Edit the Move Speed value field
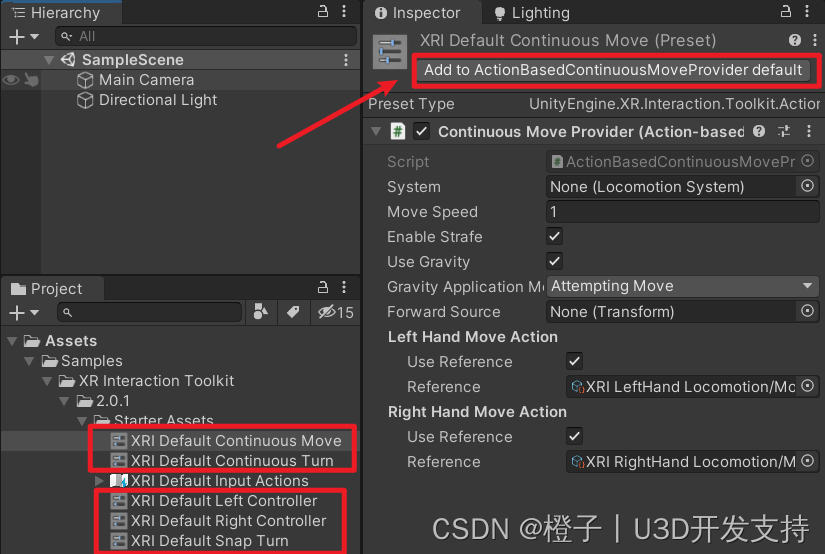The image size is (825, 554). (x=682, y=211)
